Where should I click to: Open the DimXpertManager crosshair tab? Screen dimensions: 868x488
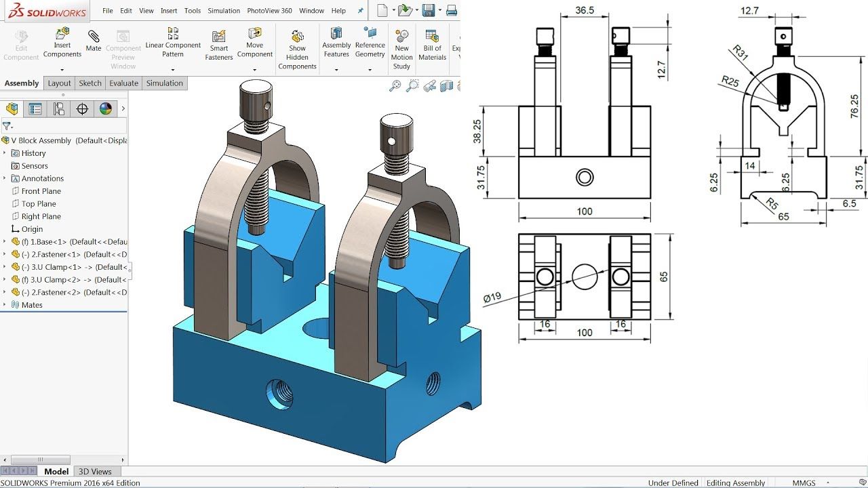pyautogui.click(x=82, y=109)
